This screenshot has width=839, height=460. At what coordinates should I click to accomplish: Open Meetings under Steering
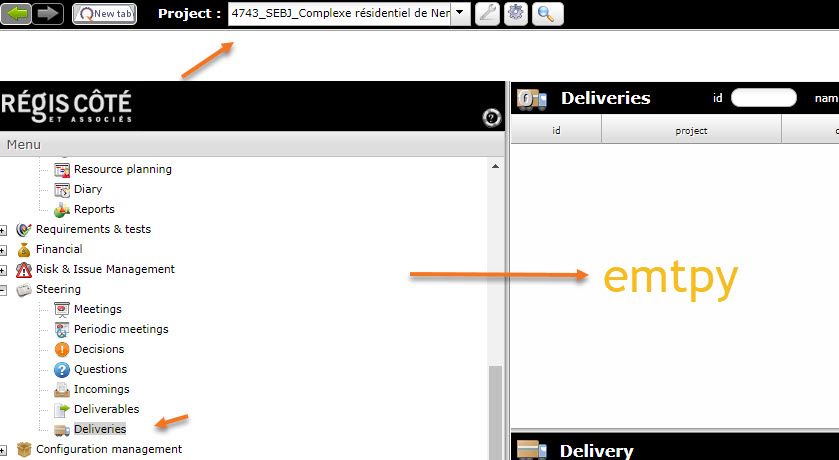(x=97, y=309)
